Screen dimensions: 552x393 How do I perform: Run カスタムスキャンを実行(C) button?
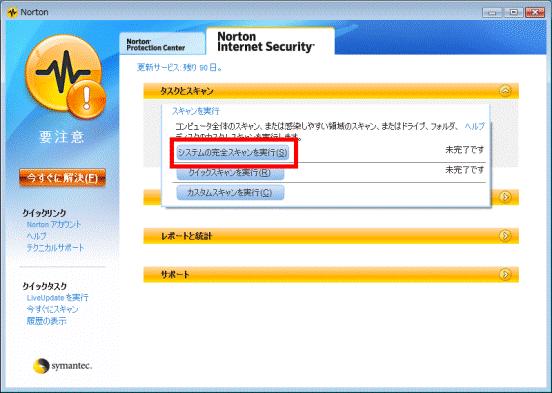coord(230,193)
